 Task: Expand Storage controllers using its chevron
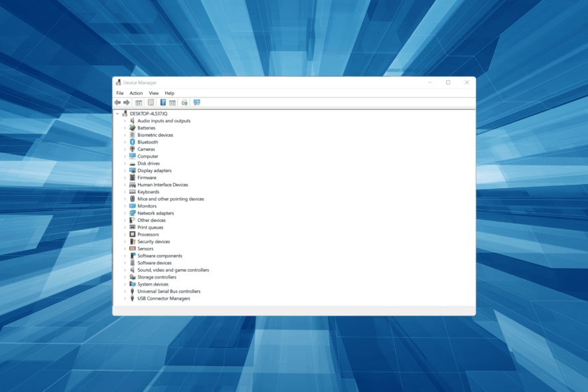[125, 277]
